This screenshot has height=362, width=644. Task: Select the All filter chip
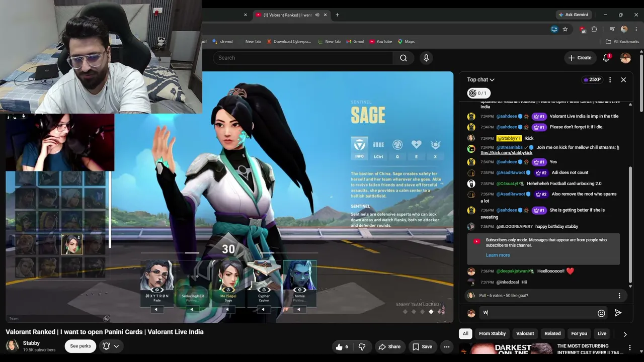(x=465, y=333)
